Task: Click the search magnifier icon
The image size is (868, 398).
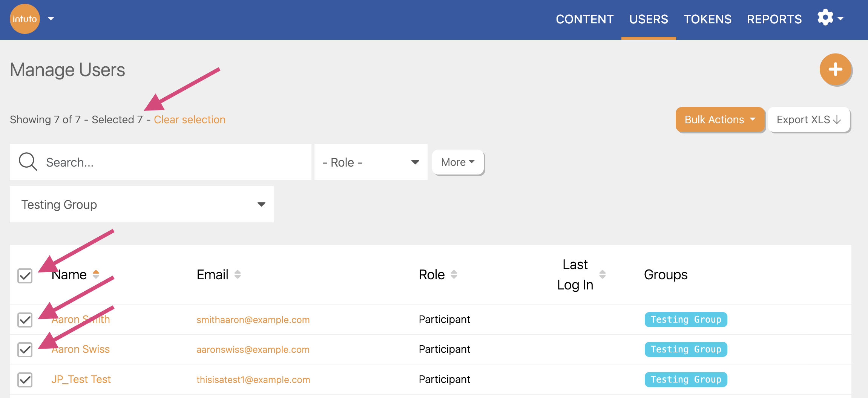Action: (28, 162)
